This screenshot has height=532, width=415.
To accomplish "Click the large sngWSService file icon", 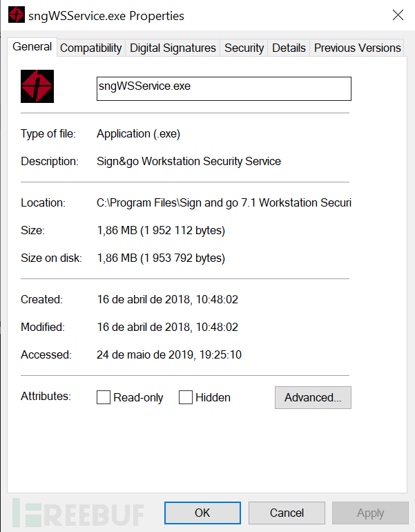I will tap(37, 87).
